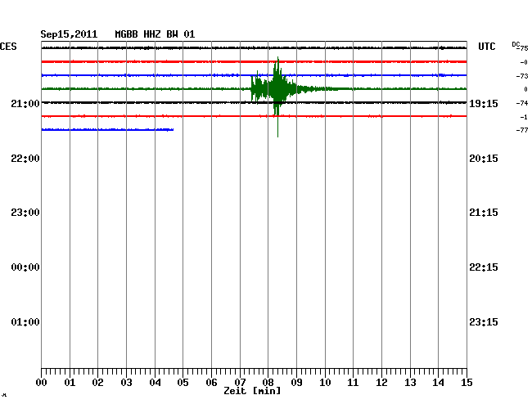The width and height of the screenshot is (532, 404).
Task: Select minute tick label 10 on the axis
Action: (325, 383)
